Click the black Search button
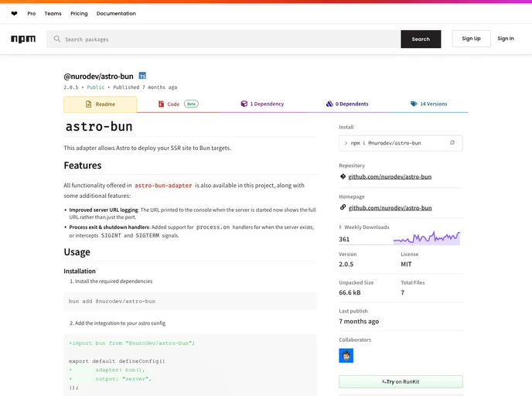The width and height of the screenshot is (532, 396). click(421, 39)
